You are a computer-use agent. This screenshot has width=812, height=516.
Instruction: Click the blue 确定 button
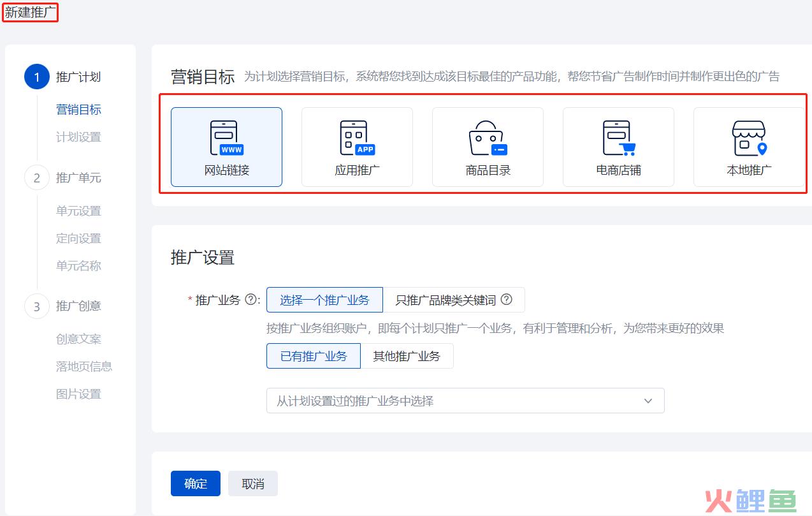click(x=196, y=483)
